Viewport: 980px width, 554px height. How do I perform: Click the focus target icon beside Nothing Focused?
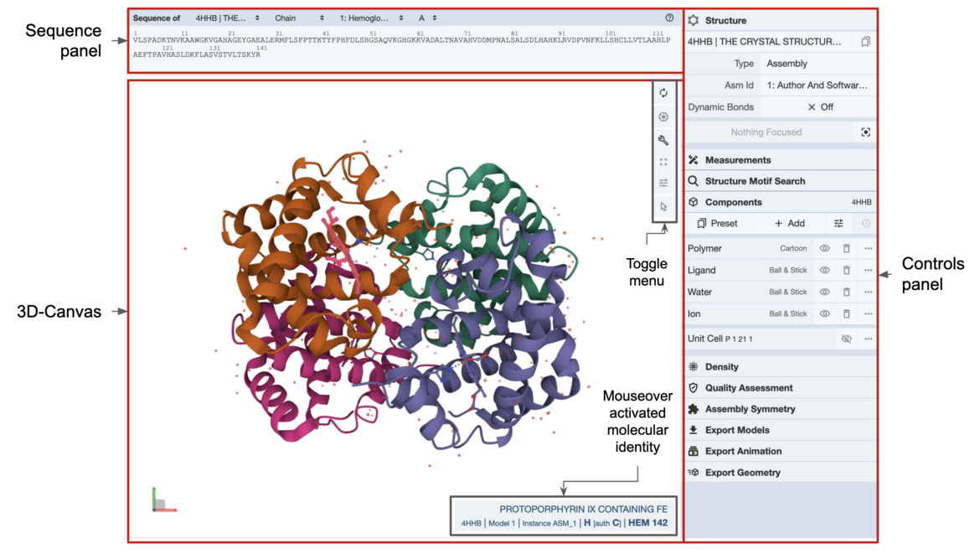[865, 132]
